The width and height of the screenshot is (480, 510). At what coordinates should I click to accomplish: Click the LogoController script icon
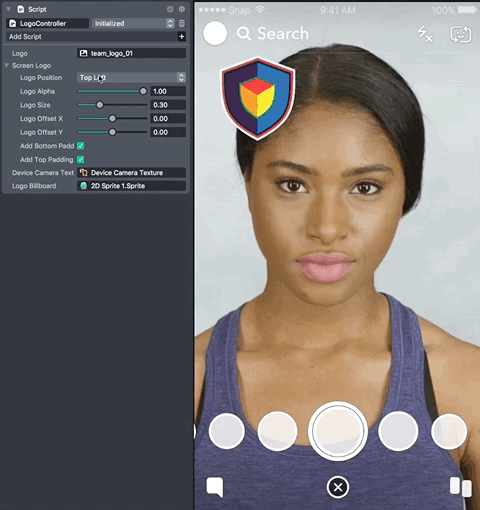click(13, 23)
